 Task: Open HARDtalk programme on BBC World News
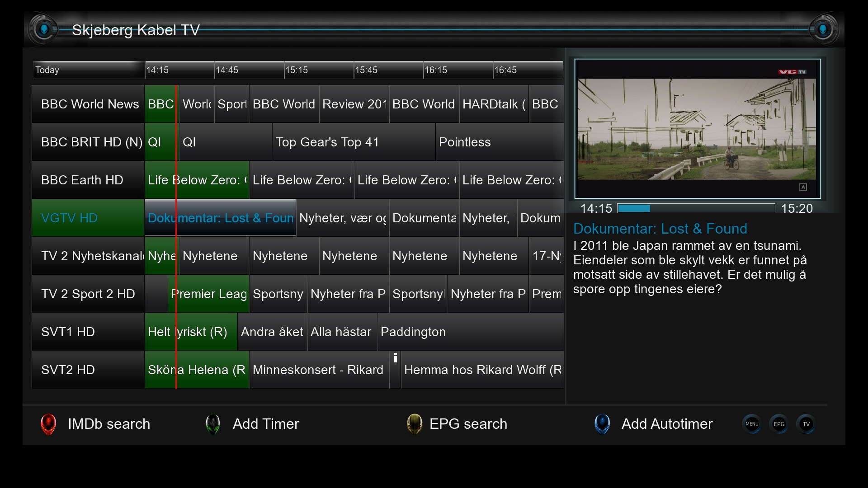coord(494,104)
